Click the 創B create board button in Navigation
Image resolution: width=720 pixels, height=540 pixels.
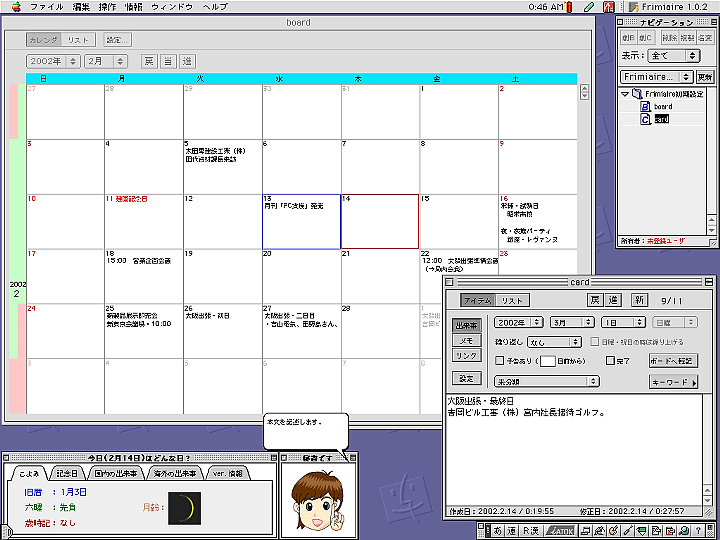628,38
